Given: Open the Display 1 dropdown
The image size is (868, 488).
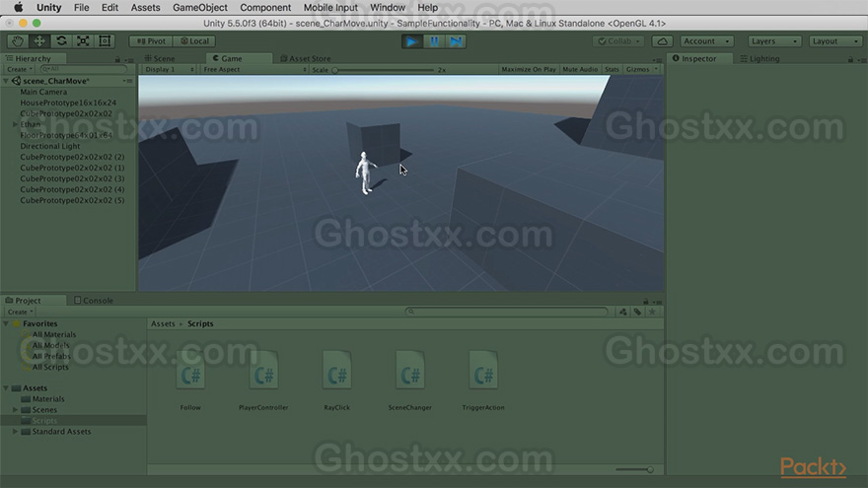Looking at the screenshot, I should click(169, 69).
